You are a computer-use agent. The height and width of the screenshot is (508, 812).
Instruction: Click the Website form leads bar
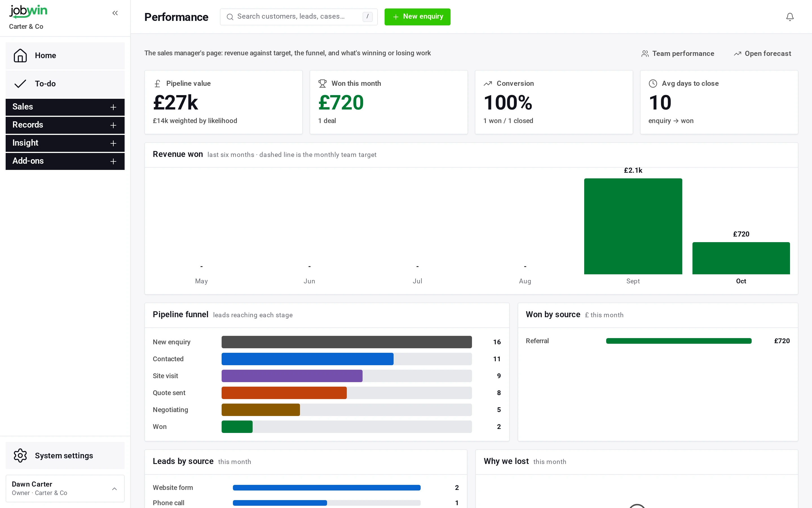point(326,487)
